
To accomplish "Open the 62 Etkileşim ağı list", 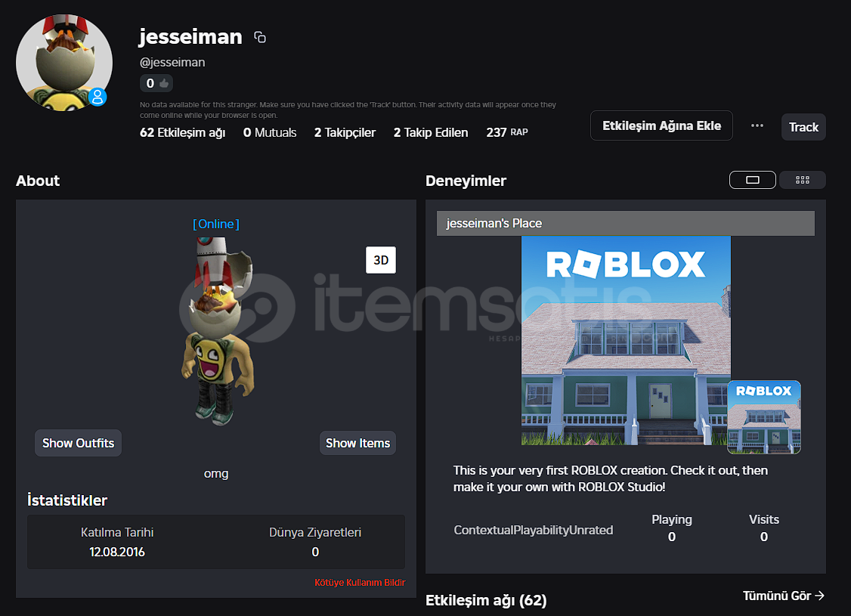I will (182, 132).
